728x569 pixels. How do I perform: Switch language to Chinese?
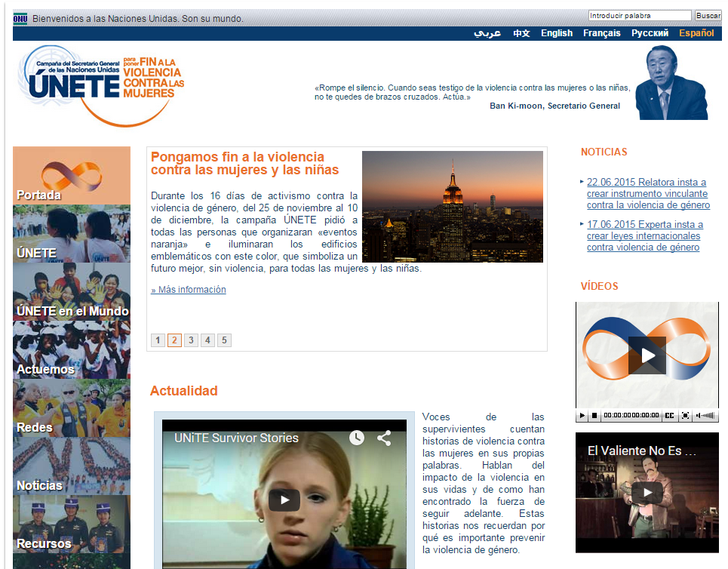pos(521,33)
